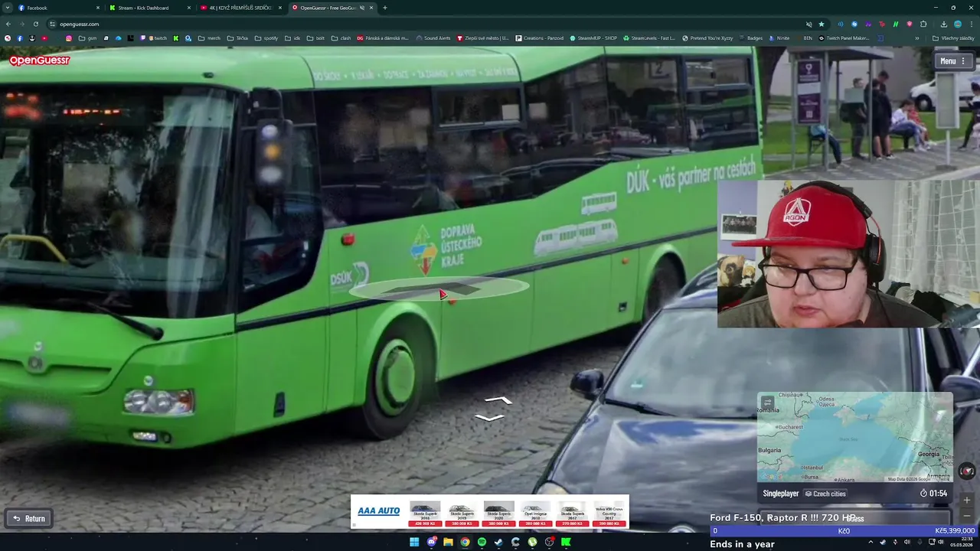Open the Windows Start menu

(x=414, y=542)
